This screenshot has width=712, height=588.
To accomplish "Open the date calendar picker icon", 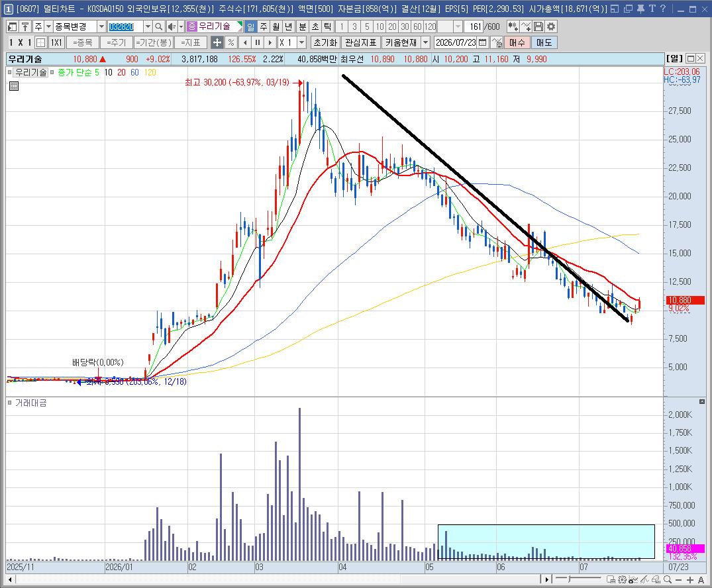I will pyautogui.click(x=483, y=42).
